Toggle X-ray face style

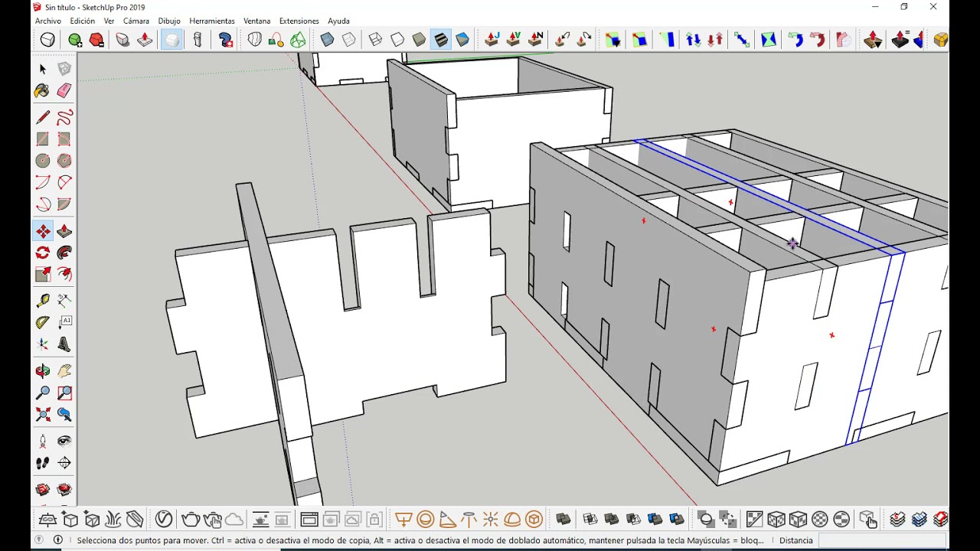327,39
